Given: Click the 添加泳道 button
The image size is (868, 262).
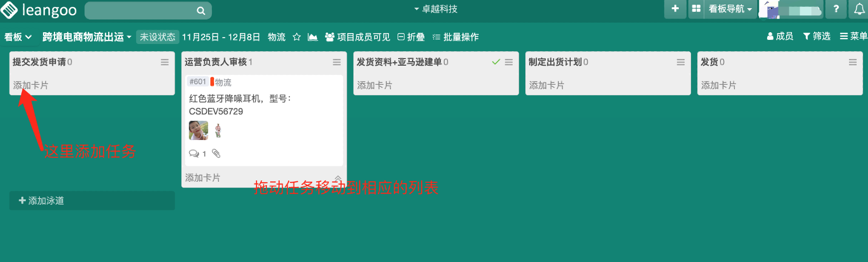Looking at the screenshot, I should (x=42, y=200).
